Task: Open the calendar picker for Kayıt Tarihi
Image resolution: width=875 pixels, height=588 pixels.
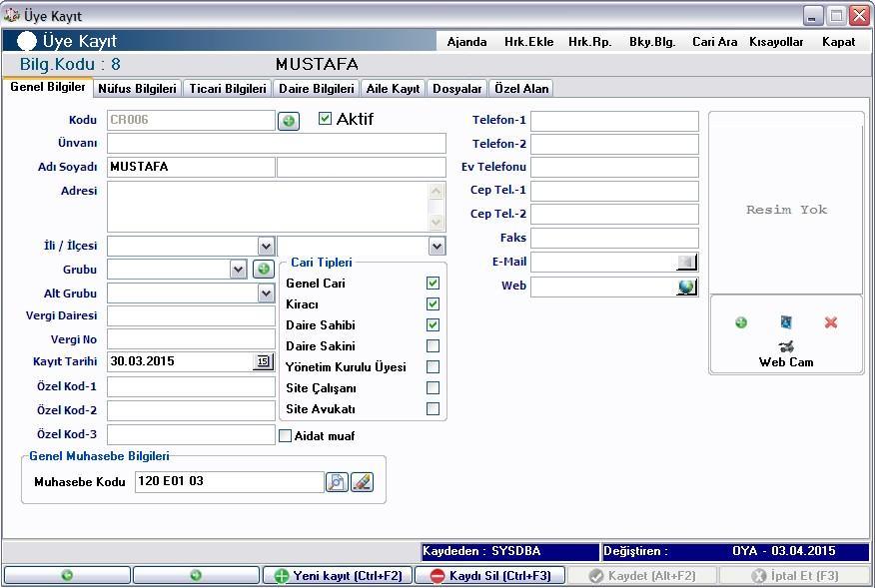Action: 263,361
